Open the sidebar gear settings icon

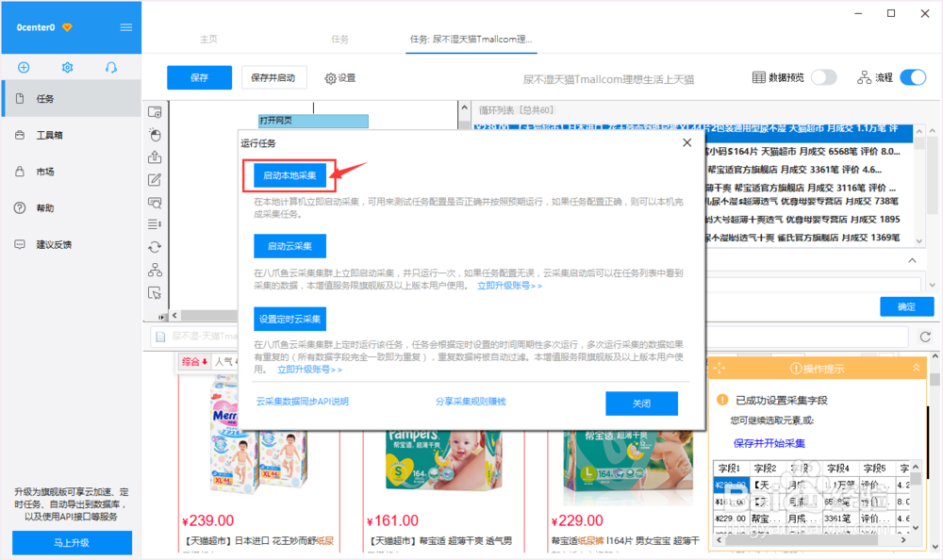[x=67, y=67]
